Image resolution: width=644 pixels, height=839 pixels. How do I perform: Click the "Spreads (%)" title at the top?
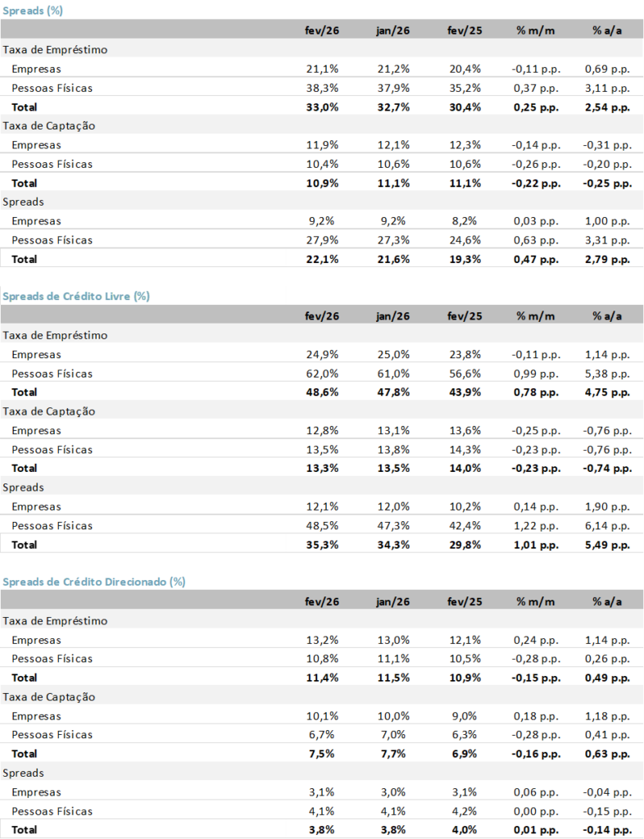tap(33, 11)
